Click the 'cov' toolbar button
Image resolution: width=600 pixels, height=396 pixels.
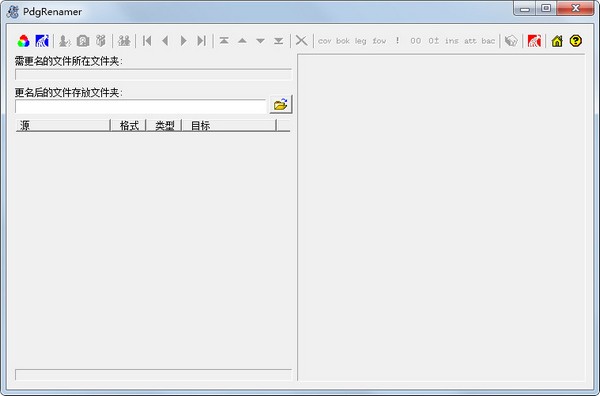pyautogui.click(x=324, y=41)
